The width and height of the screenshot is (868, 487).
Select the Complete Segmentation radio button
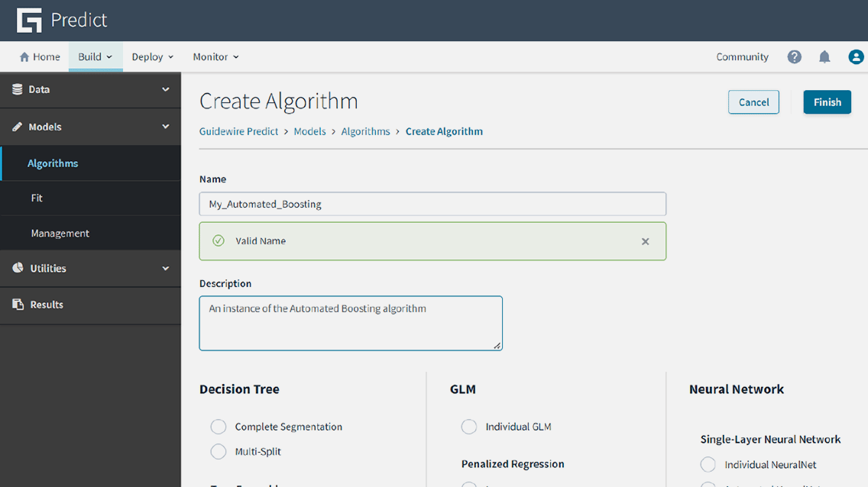[218, 427]
